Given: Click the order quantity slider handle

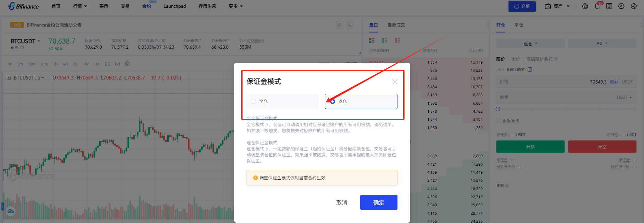Looking at the screenshot, I should click(498, 109).
